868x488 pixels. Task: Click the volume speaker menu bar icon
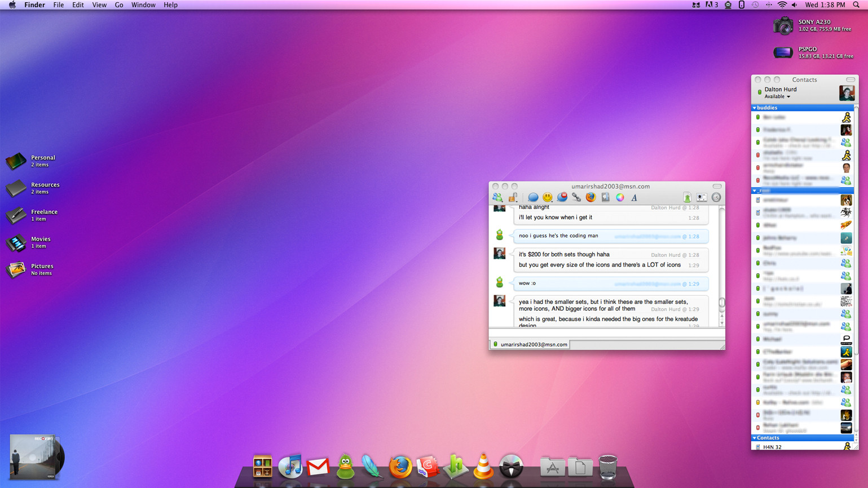[x=795, y=5]
